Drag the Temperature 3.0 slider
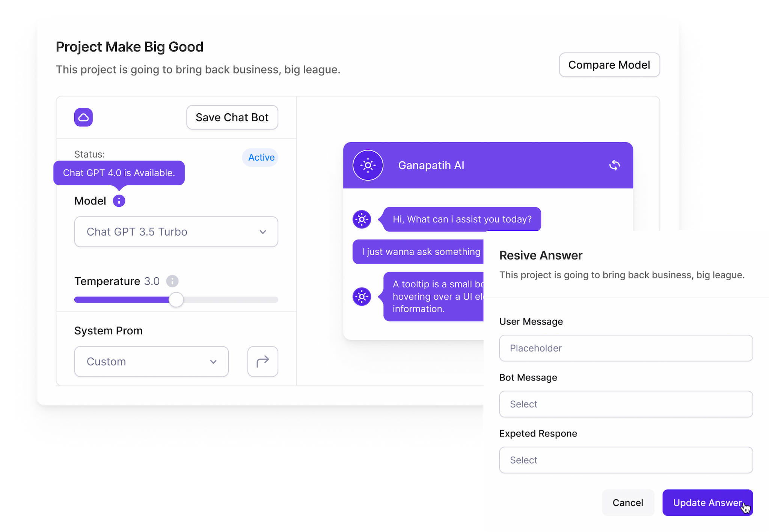 click(x=175, y=300)
